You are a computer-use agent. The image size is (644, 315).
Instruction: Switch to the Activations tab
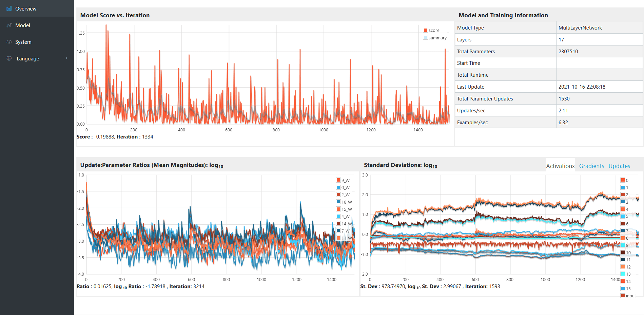coord(560,166)
